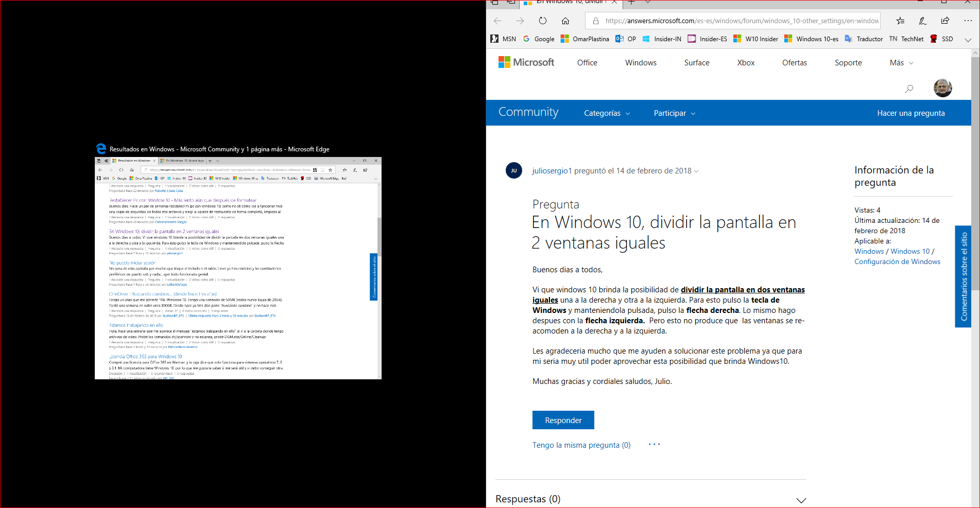Screen dimensions: 980x508
Task: Click the add notes pen icon
Action: tap(923, 21)
